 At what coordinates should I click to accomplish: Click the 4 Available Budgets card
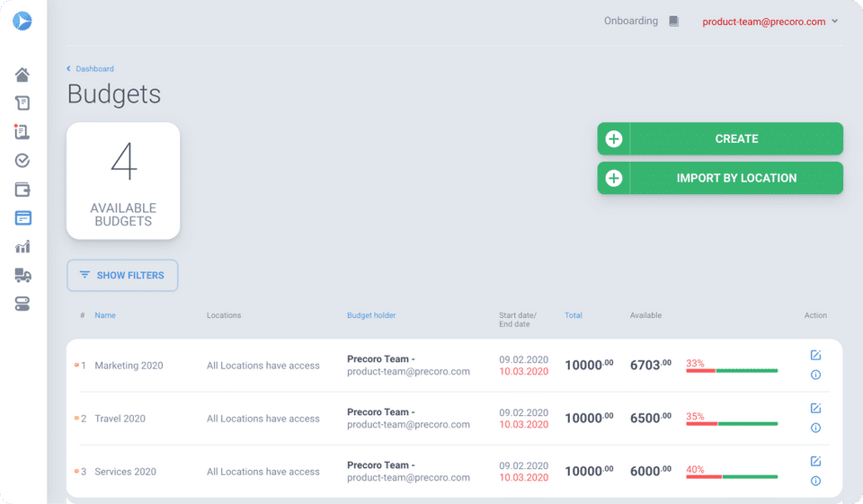(123, 181)
